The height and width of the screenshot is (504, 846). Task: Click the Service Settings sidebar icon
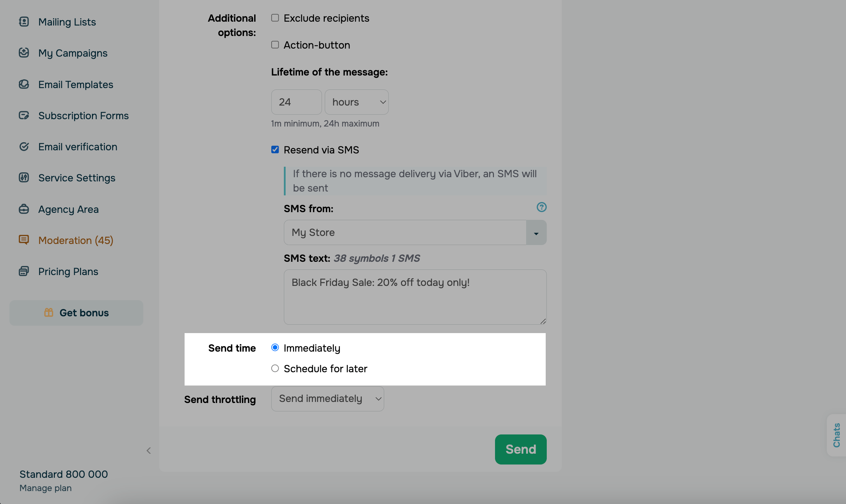click(24, 178)
